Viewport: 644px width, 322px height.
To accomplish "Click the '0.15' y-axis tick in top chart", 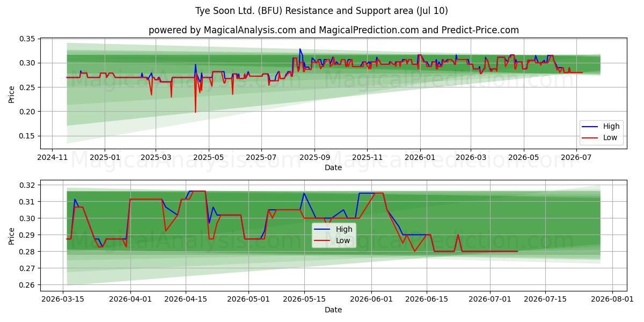I will click(27, 136).
